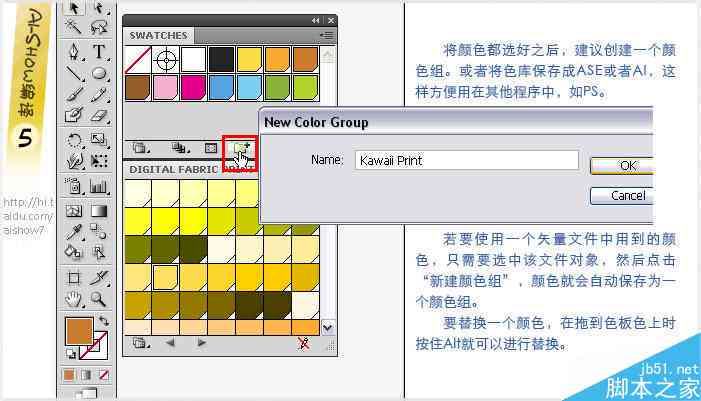Choose the Registration swatch
Viewport: 701px width, 401px height.
[x=166, y=59]
